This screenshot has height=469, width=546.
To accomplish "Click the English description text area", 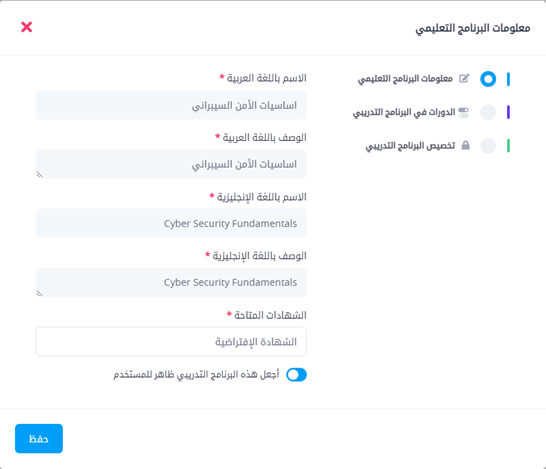I will tap(171, 282).
